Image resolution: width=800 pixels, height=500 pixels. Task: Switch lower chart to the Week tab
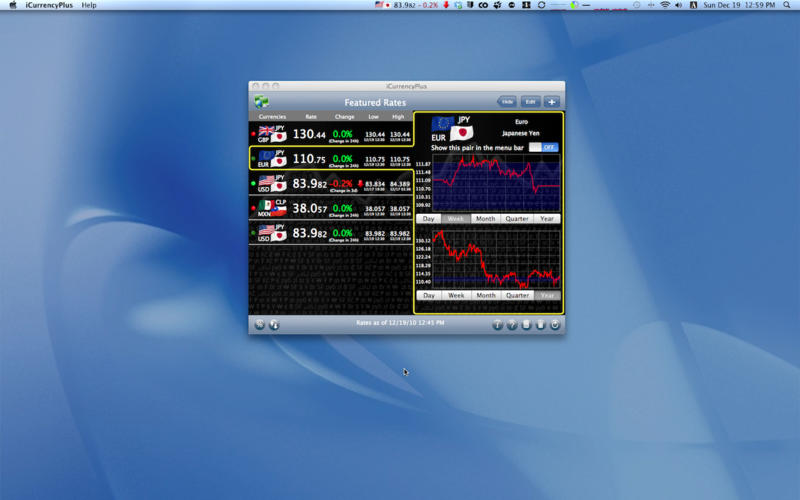coord(456,295)
